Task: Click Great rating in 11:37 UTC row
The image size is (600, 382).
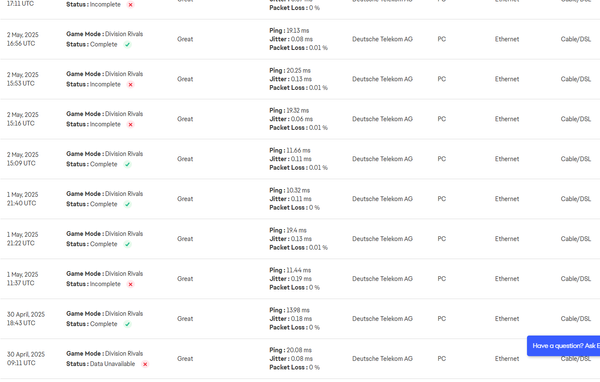Action: coord(185,279)
